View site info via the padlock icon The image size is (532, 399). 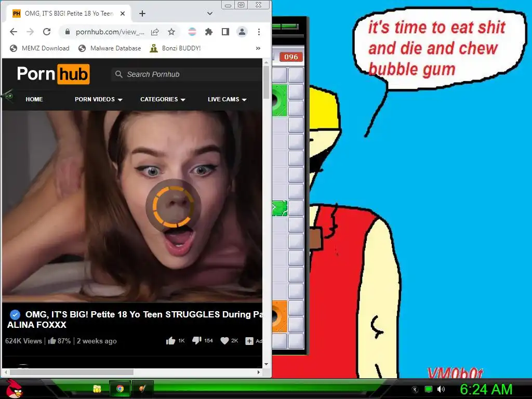[x=68, y=32]
